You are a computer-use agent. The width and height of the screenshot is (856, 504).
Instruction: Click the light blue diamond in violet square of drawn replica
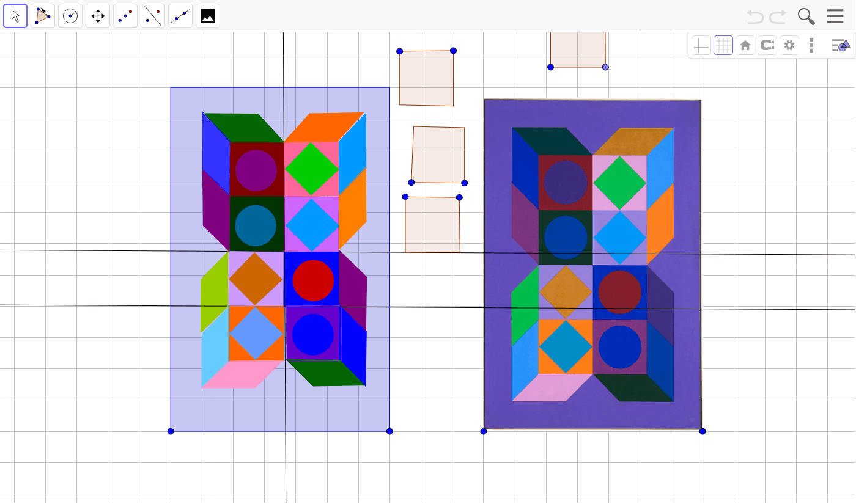312,225
